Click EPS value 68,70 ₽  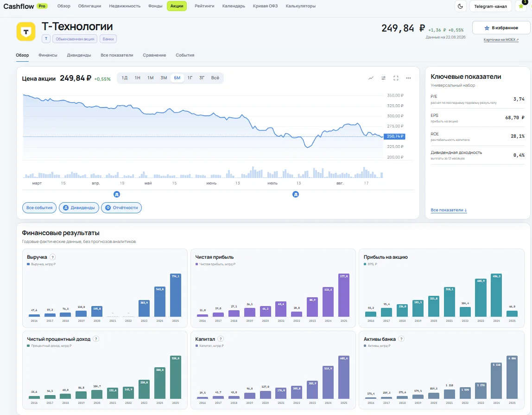515,117
